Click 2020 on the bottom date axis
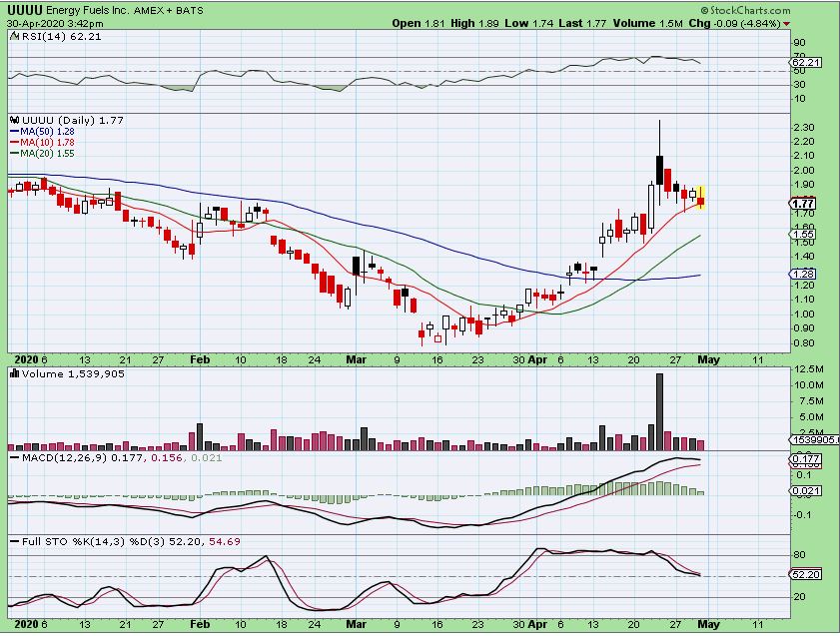840x636 pixels. pos(26,624)
